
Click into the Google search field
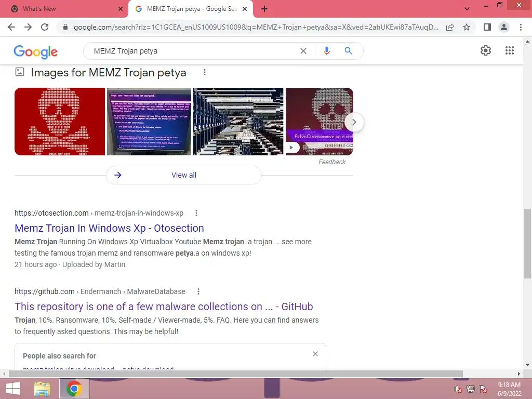[193, 51]
